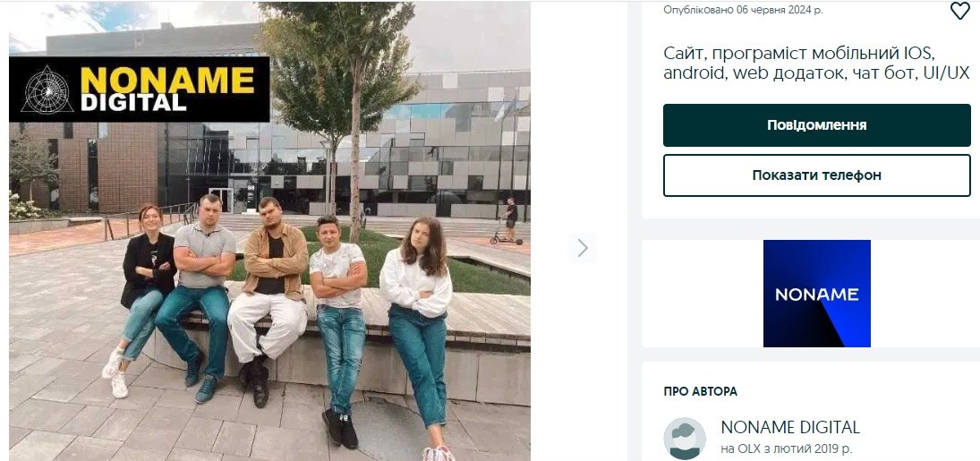Click the Повідомлення button
The image size is (980, 461).
tap(817, 125)
